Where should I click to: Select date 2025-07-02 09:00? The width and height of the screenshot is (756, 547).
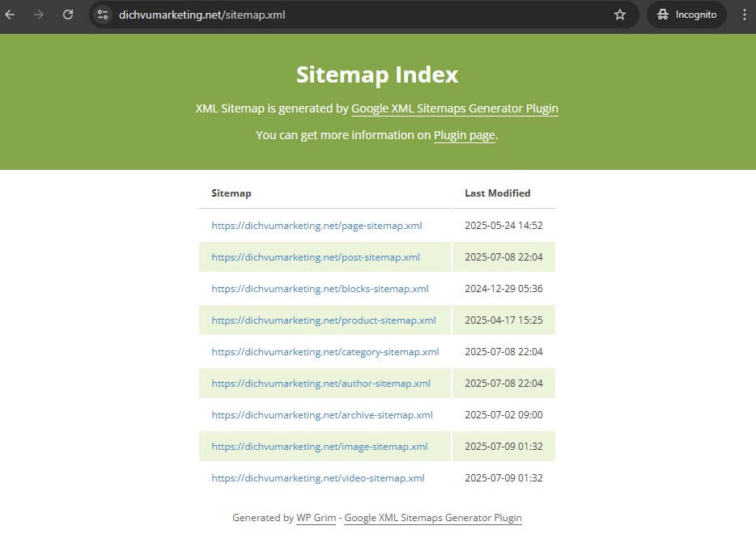coord(503,415)
